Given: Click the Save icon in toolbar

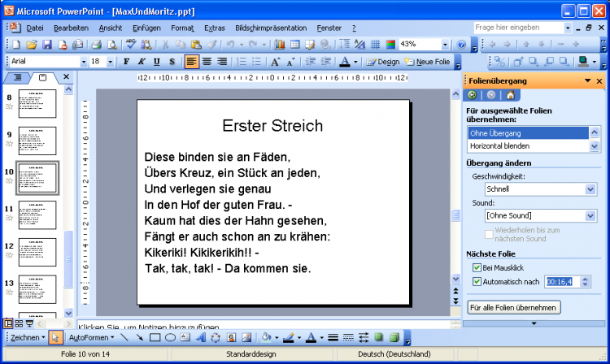Looking at the screenshot, I should (46, 45).
